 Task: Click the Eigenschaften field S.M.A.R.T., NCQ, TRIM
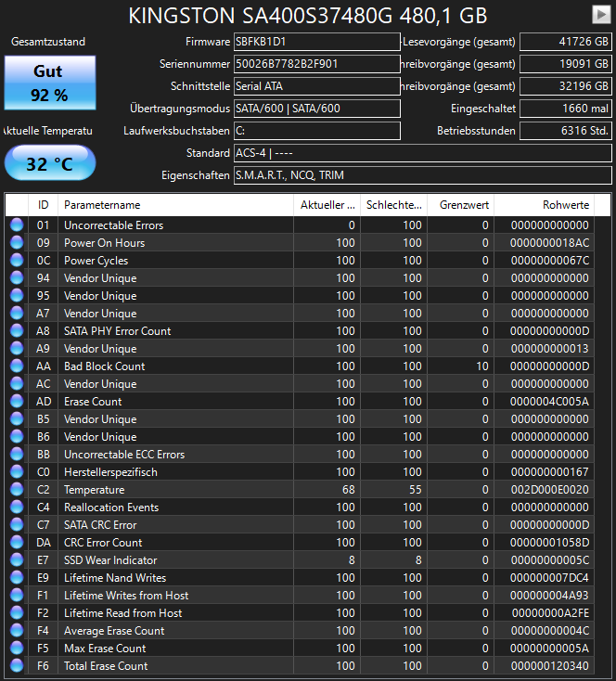pyautogui.click(x=423, y=175)
